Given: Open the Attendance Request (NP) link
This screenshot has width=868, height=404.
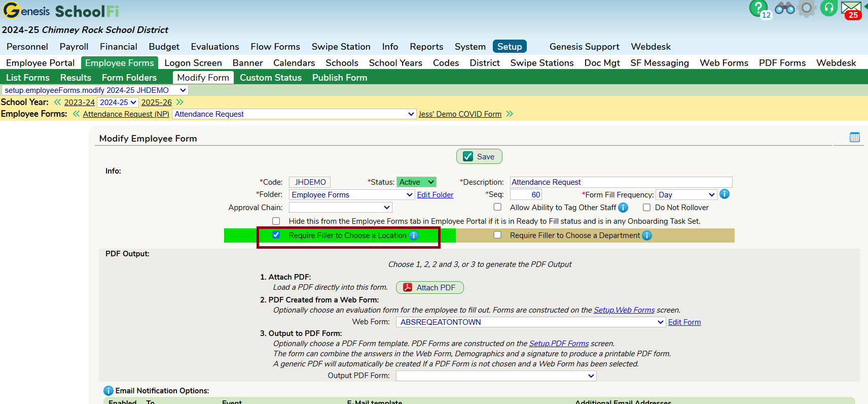Looking at the screenshot, I should tap(126, 114).
